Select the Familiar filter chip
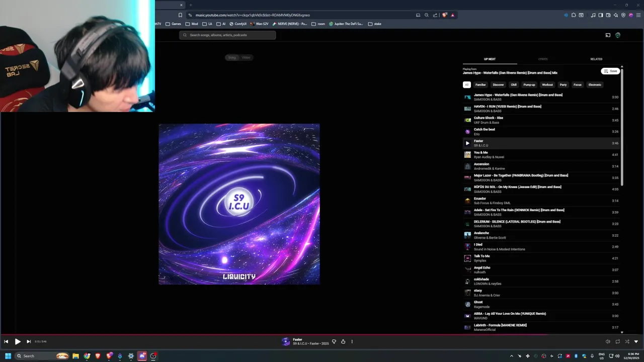The image size is (644, 362). [480, 84]
